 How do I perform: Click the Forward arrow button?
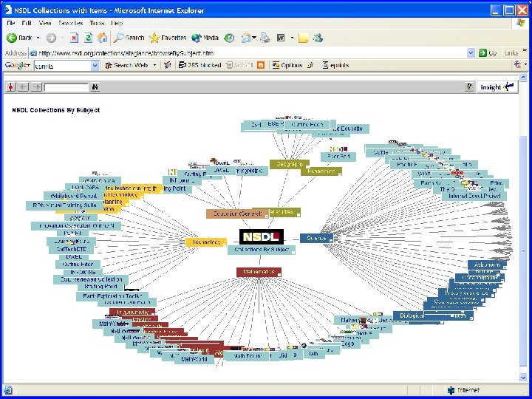pyautogui.click(x=51, y=38)
